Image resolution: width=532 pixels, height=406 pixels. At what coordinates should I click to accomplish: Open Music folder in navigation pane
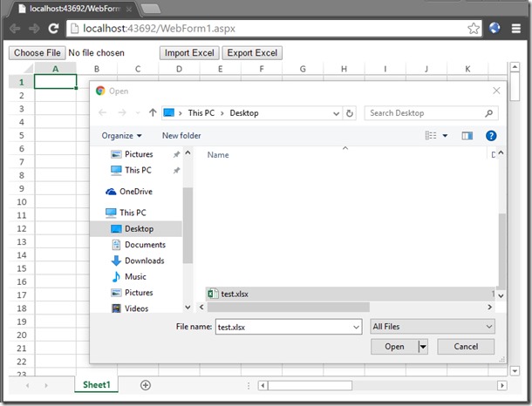(x=129, y=276)
